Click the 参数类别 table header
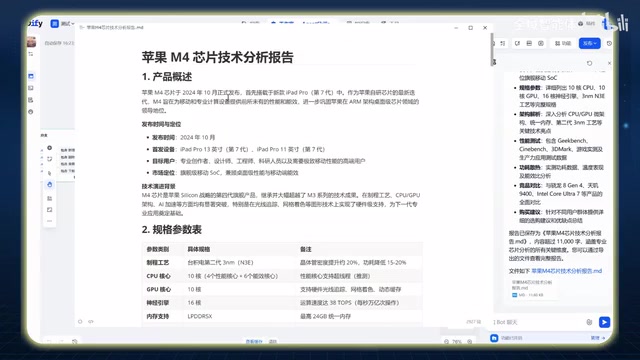640x360 pixels. pyautogui.click(x=158, y=249)
